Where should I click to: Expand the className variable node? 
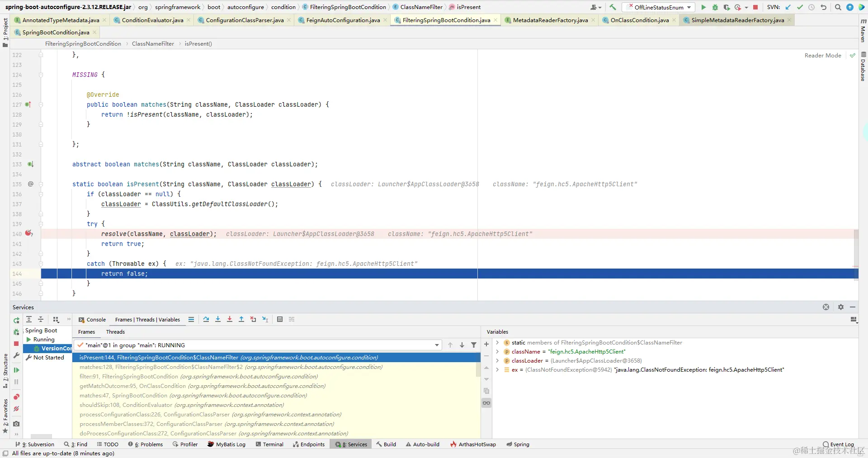click(497, 352)
